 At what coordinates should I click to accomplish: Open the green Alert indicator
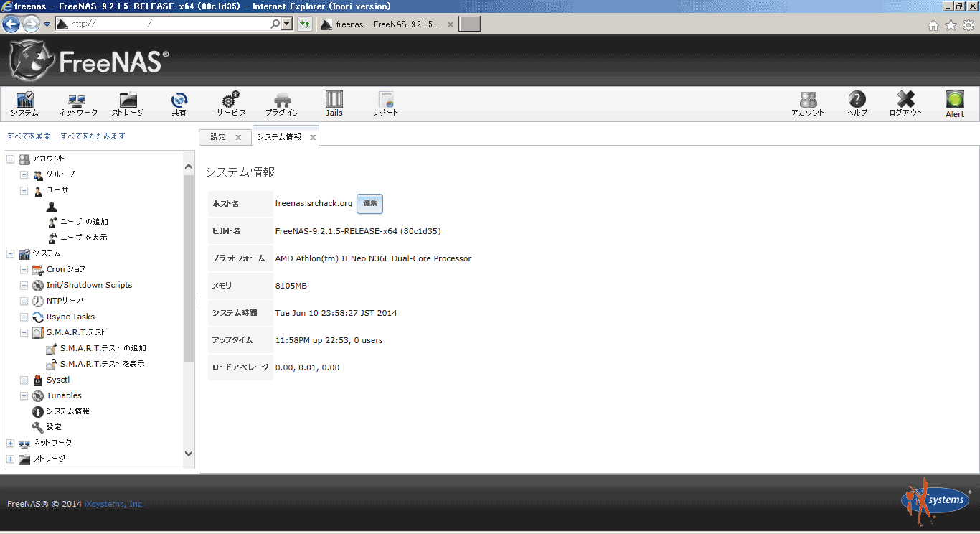(955, 104)
